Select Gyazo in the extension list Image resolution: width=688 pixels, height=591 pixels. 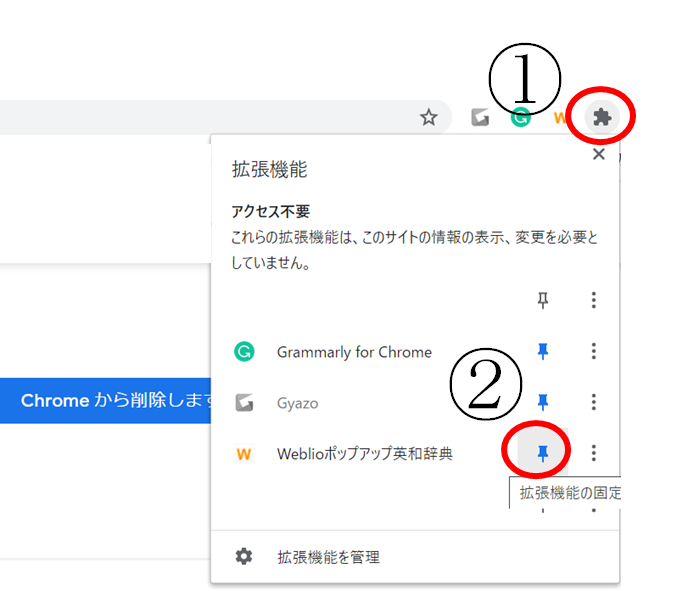click(297, 403)
